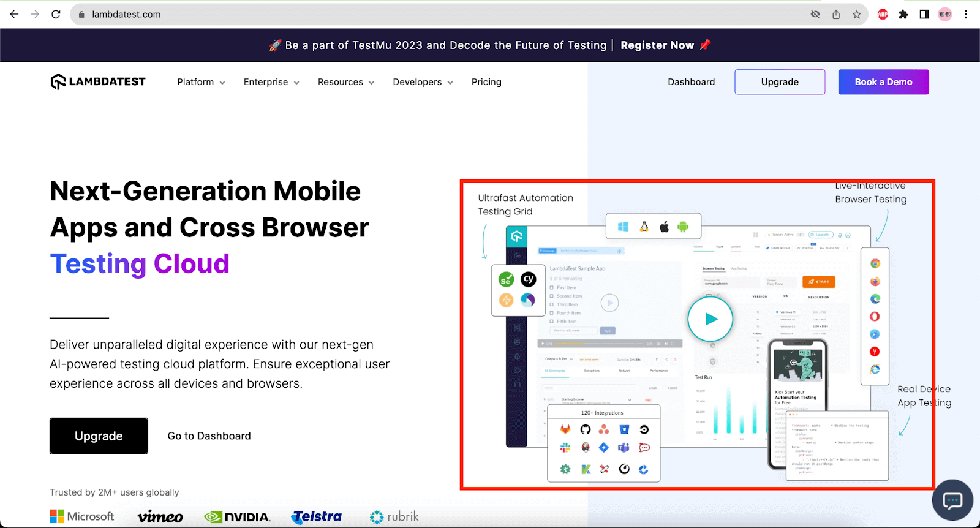The image size is (980, 528).
Task: Click the Cypress icon in the framework card
Action: [528, 279]
